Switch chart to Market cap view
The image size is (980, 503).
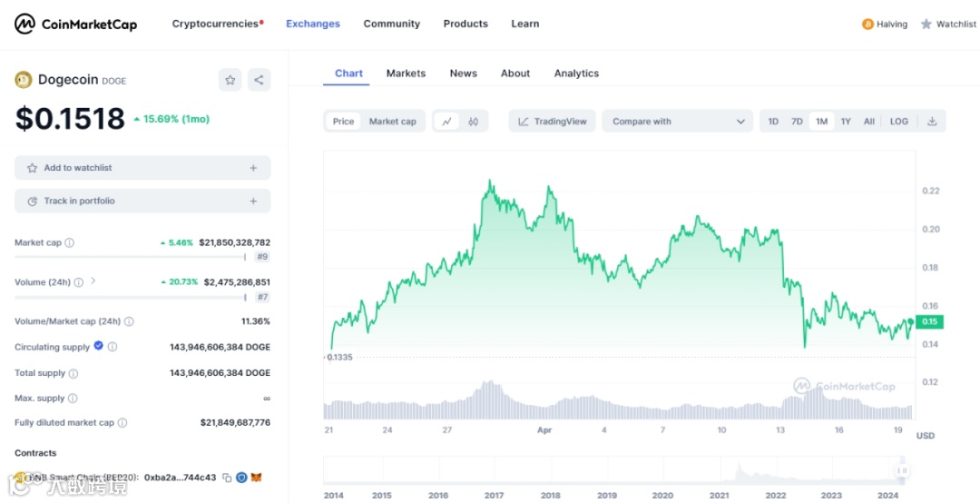(392, 122)
